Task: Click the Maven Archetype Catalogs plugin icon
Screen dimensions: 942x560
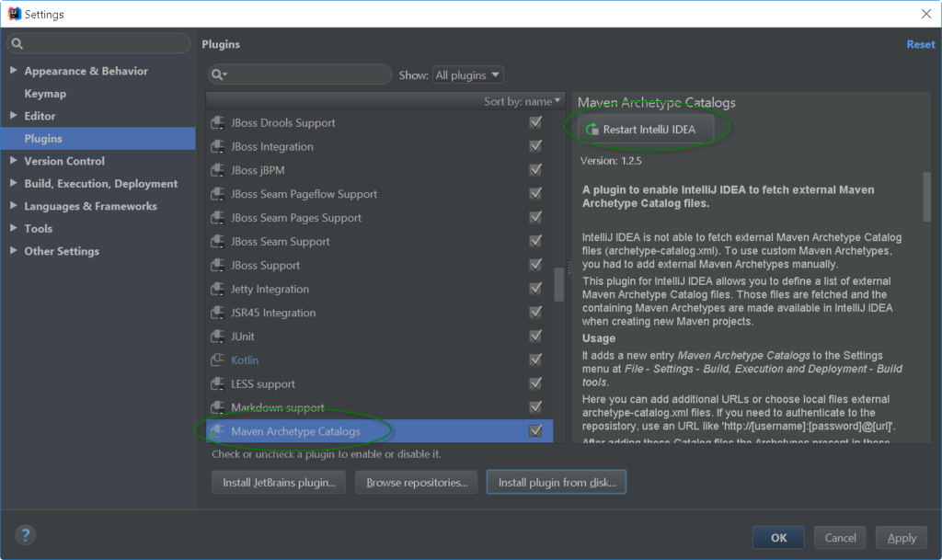Action: click(217, 431)
